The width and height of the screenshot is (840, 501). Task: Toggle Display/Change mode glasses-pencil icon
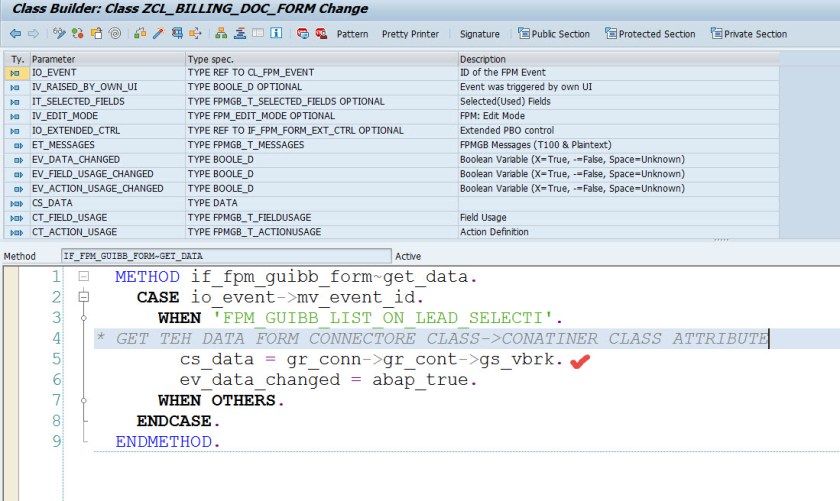59,34
